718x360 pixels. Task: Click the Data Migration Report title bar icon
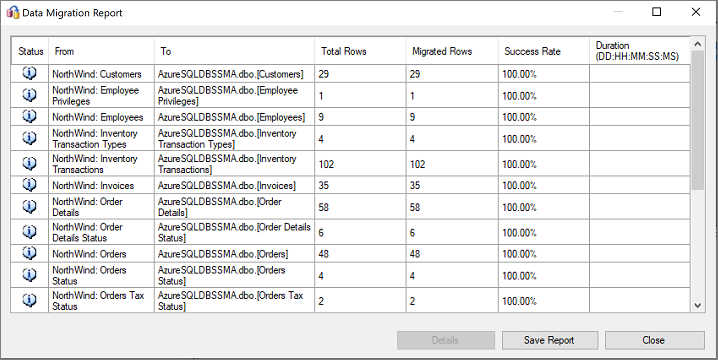tap(13, 12)
